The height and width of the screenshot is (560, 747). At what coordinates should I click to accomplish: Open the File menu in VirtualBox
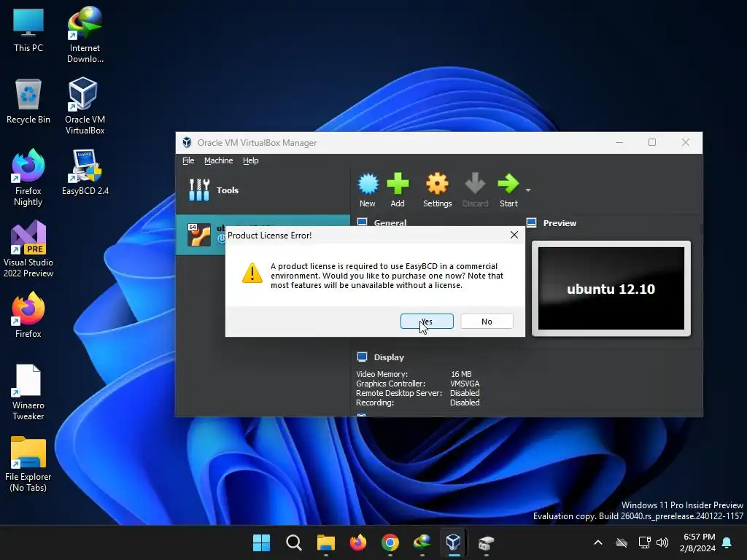(x=188, y=160)
